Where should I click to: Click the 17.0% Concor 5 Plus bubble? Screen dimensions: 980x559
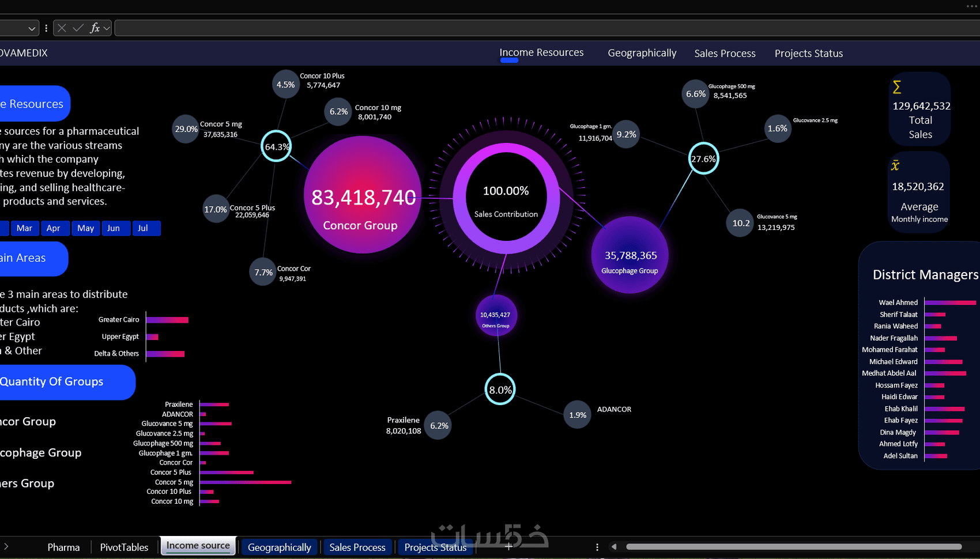(216, 209)
